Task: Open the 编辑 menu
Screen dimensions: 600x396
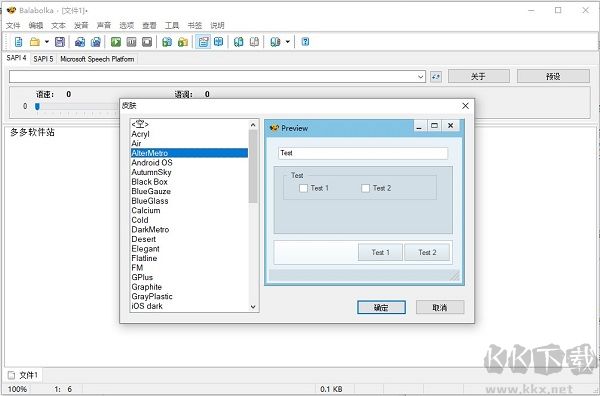Action: tap(36, 25)
